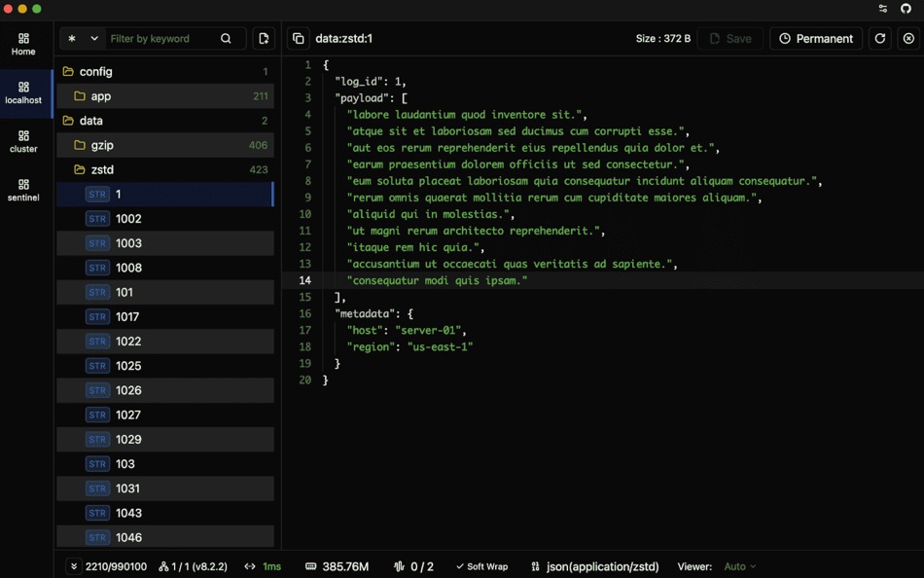Screen dimensions: 924x578
Task: Click the search magnifier icon
Action: 226,39
